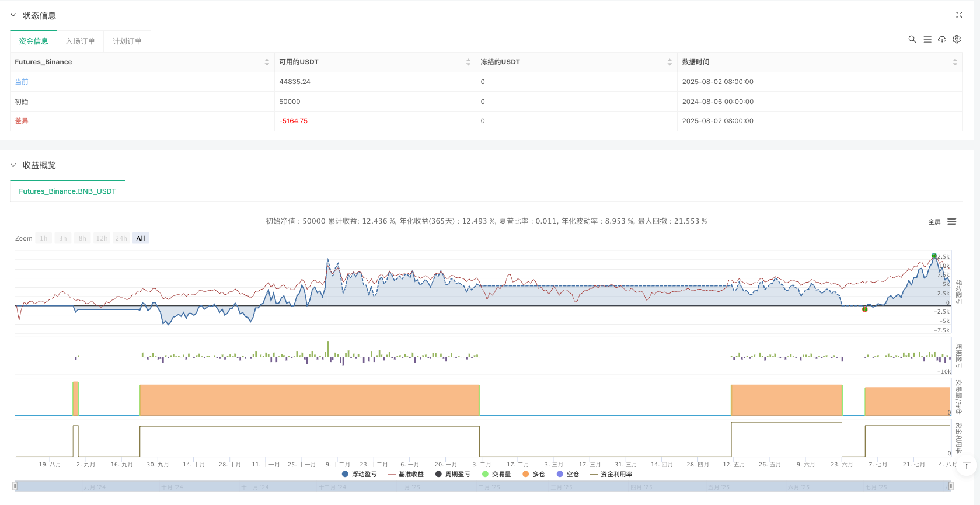
Task: Hide the 多仓 series in legend
Action: [533, 474]
